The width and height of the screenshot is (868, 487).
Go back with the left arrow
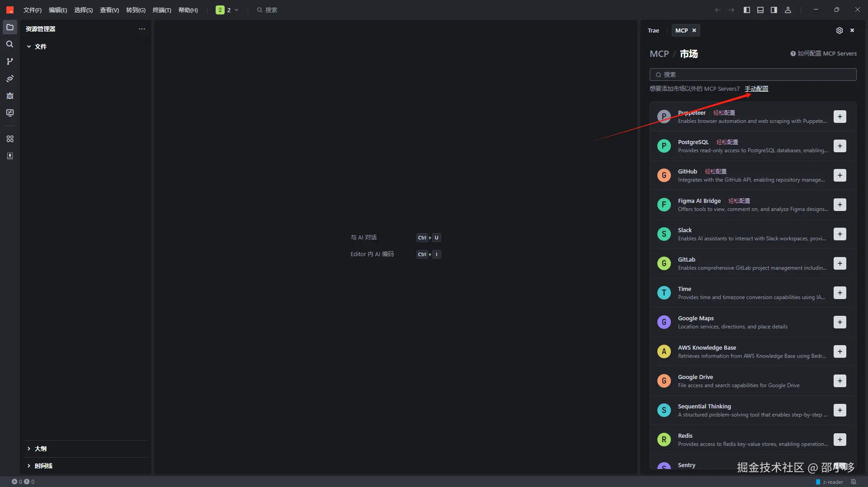717,10
